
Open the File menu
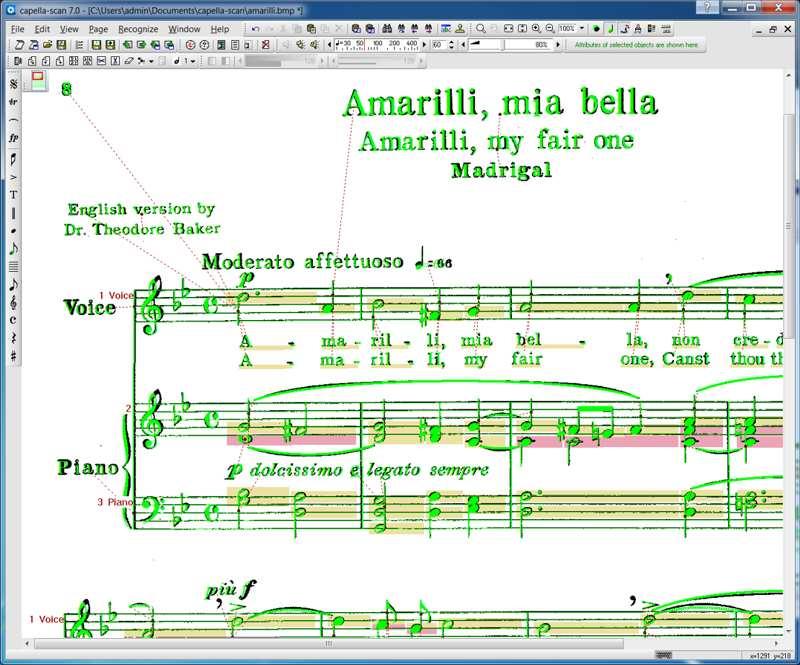(x=17, y=29)
